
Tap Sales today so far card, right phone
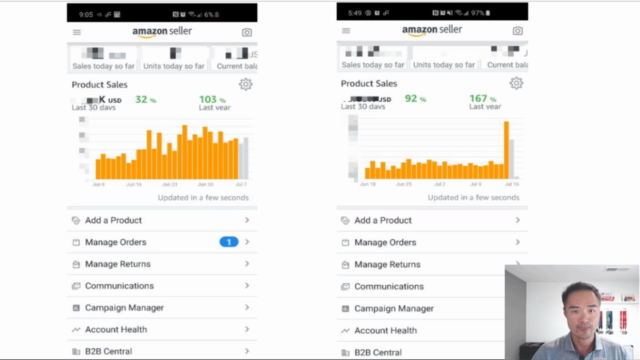[373, 57]
